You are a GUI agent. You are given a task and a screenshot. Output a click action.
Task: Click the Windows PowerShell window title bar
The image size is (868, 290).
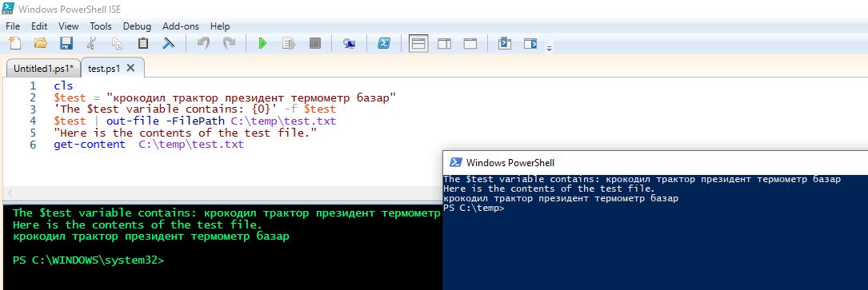pos(655,162)
